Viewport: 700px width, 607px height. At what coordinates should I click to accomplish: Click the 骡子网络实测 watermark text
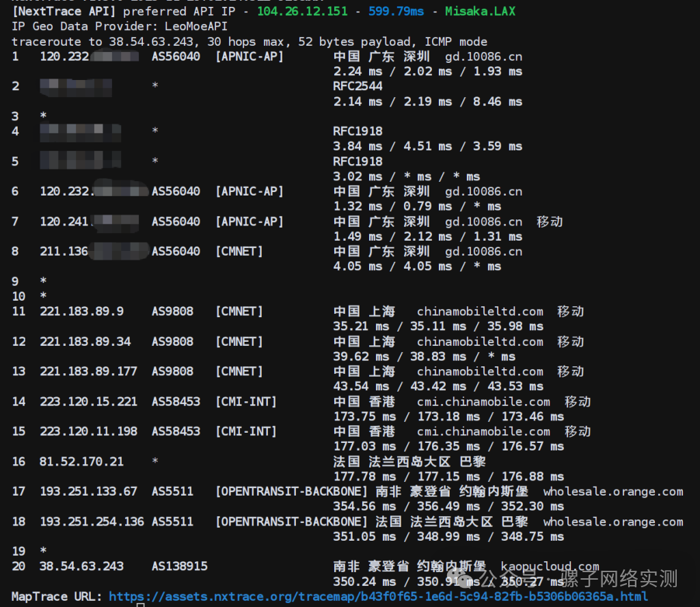point(619,579)
